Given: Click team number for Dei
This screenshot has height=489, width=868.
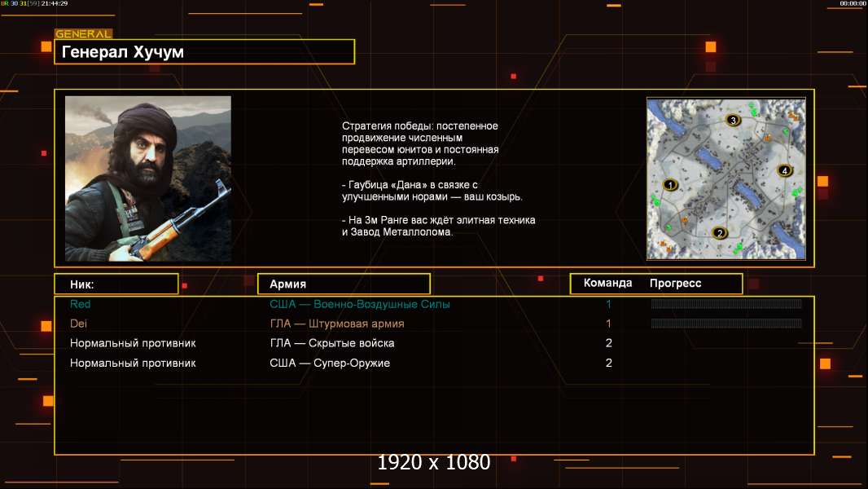Looking at the screenshot, I should tap(608, 324).
